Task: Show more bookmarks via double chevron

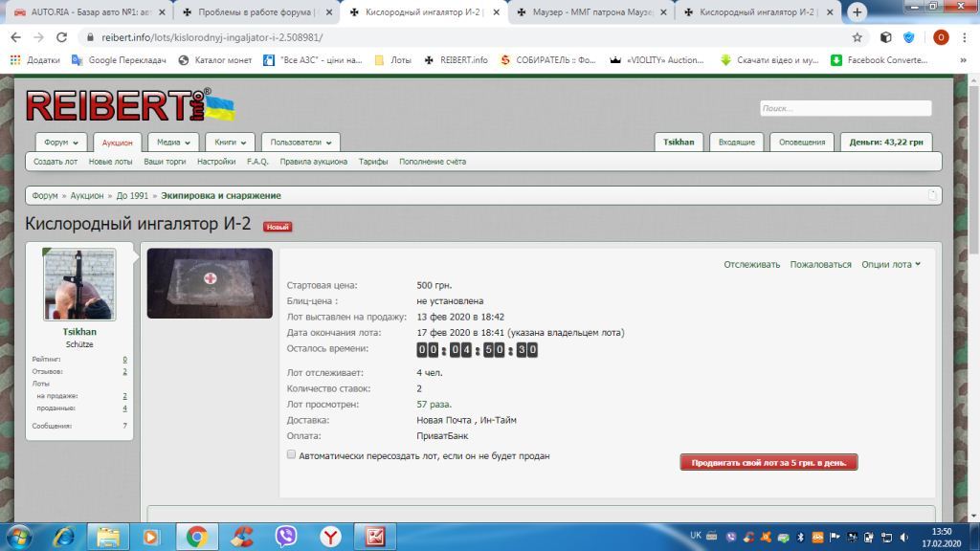Action: (x=963, y=60)
